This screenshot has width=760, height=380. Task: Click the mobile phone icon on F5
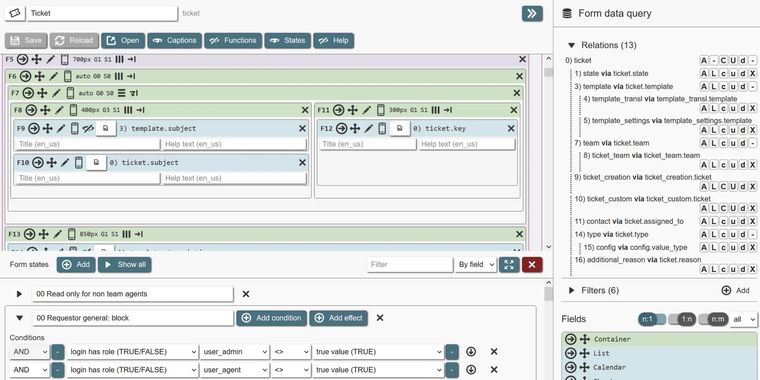(64, 59)
